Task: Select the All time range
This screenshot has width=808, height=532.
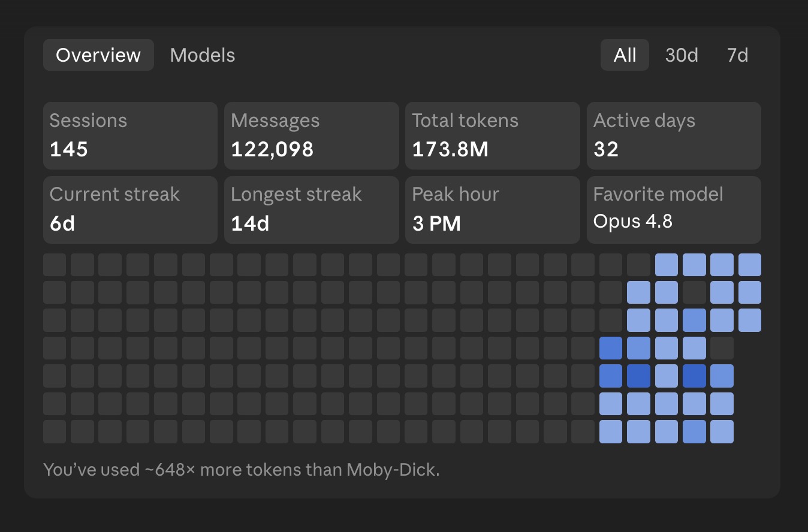Action: [x=625, y=55]
